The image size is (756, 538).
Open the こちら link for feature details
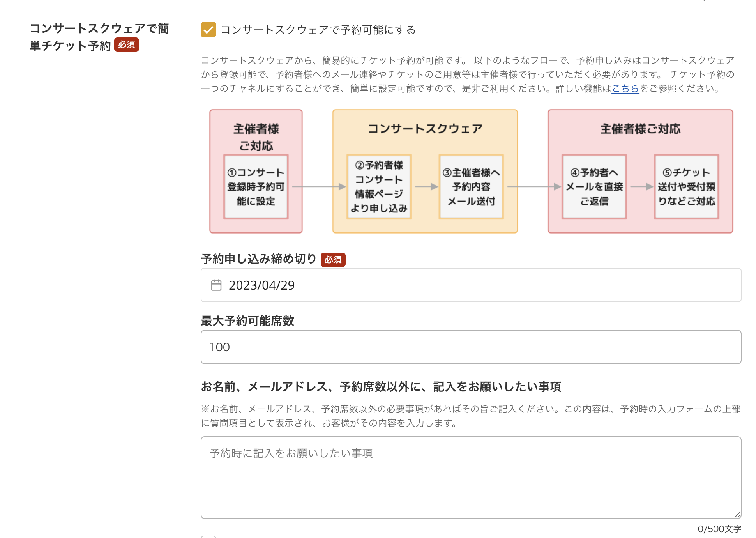tap(625, 88)
